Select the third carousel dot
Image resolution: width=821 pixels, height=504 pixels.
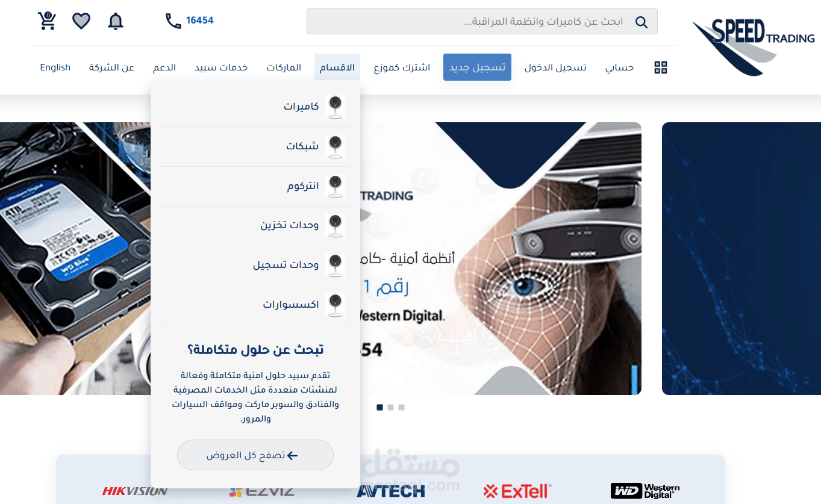click(x=401, y=408)
